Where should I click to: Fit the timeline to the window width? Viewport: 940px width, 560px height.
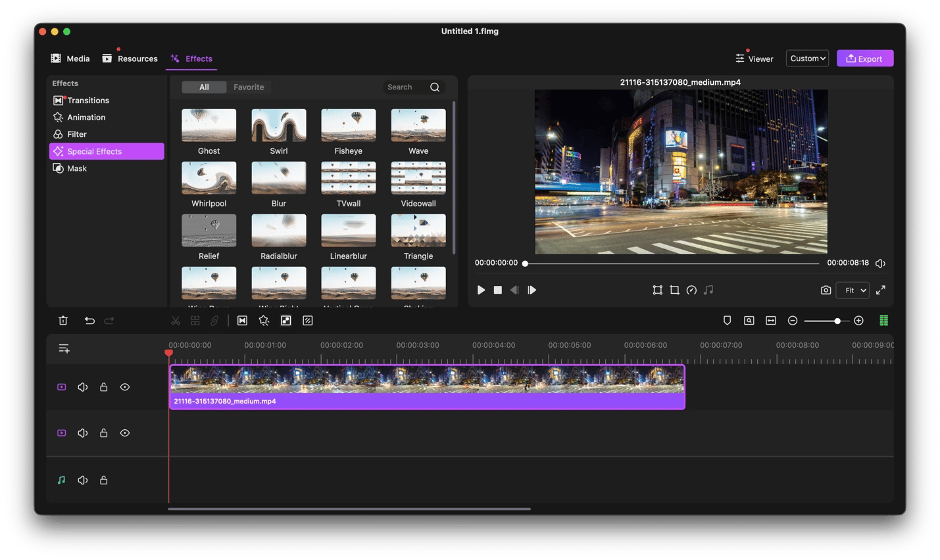(x=771, y=321)
